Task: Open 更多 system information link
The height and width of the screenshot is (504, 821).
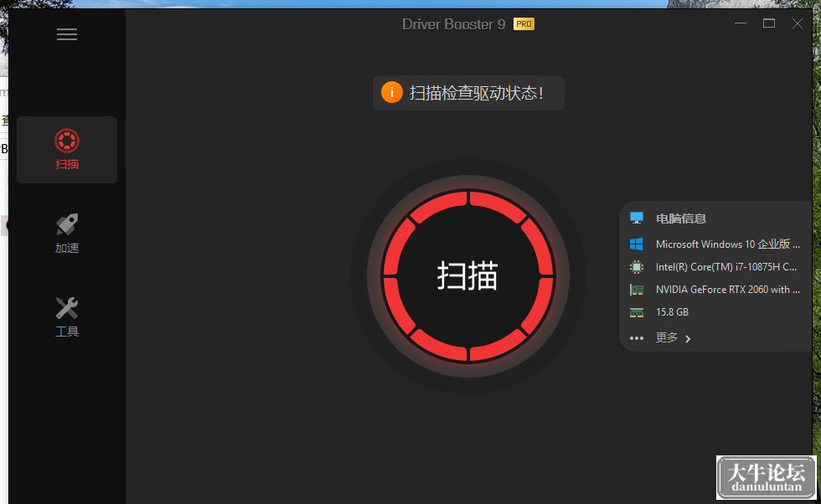Action: [667, 337]
